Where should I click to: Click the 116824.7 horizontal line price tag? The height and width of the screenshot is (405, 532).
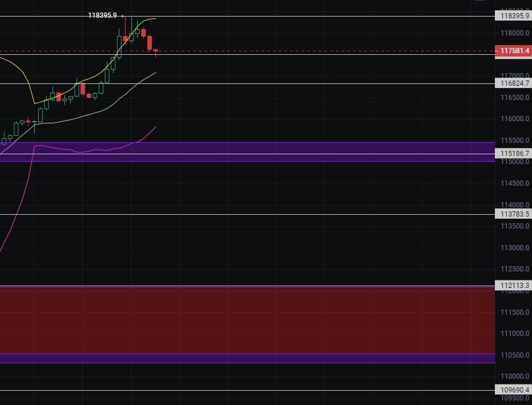tap(514, 83)
